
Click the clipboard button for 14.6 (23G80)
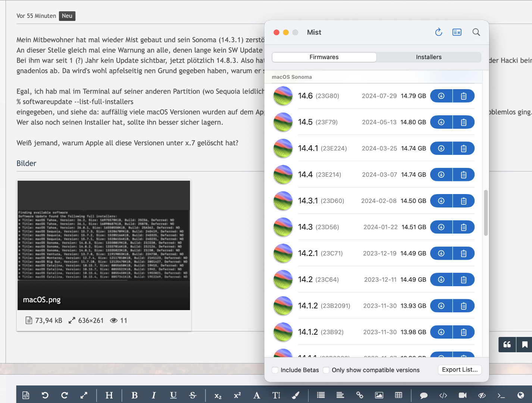(464, 96)
